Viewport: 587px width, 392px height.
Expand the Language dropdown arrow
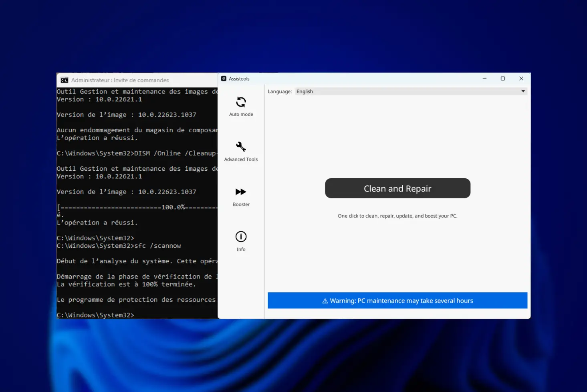523,91
